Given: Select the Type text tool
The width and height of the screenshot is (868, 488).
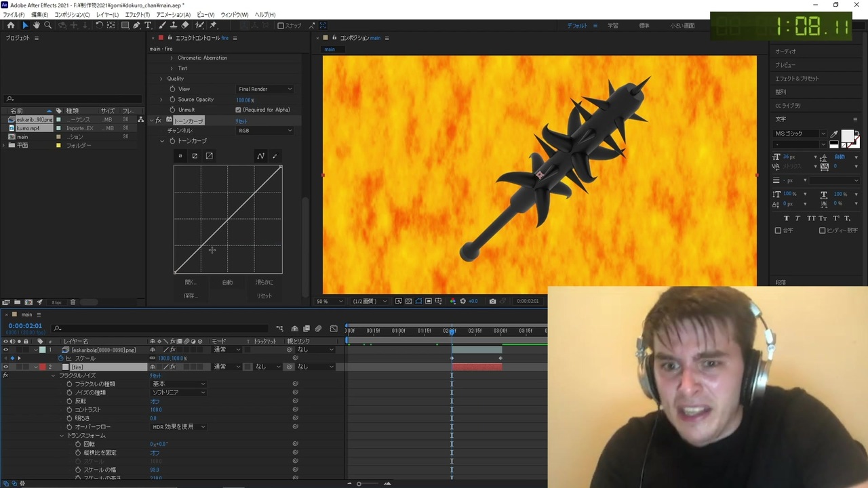Looking at the screenshot, I should tap(148, 25).
